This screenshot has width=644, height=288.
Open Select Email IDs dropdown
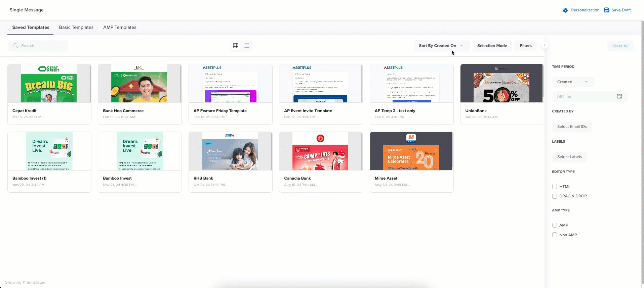click(x=572, y=127)
